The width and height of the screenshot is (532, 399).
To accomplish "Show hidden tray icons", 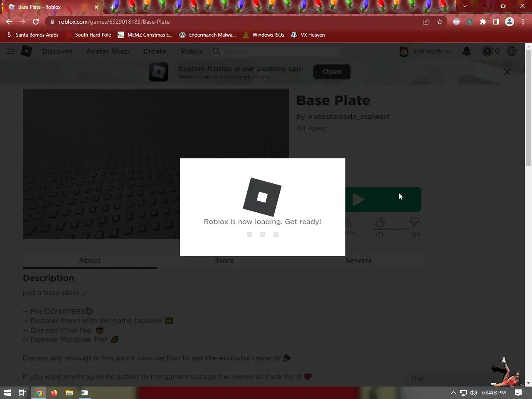I will click(453, 393).
